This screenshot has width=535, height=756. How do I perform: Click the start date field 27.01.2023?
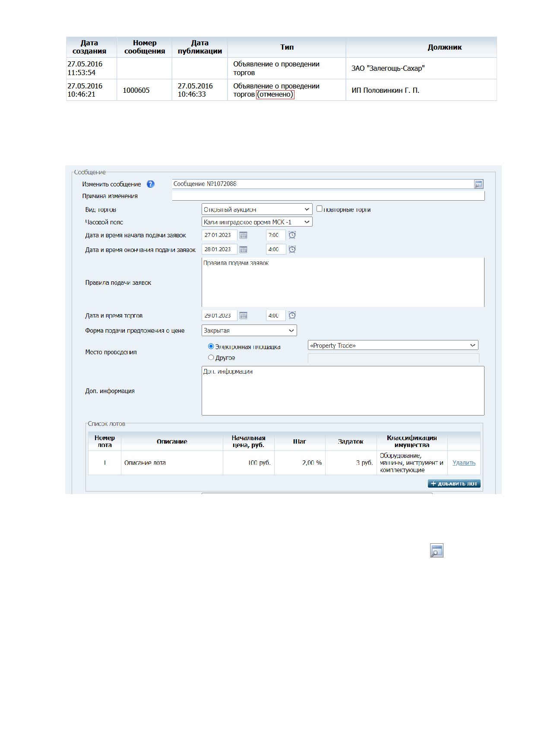click(219, 235)
